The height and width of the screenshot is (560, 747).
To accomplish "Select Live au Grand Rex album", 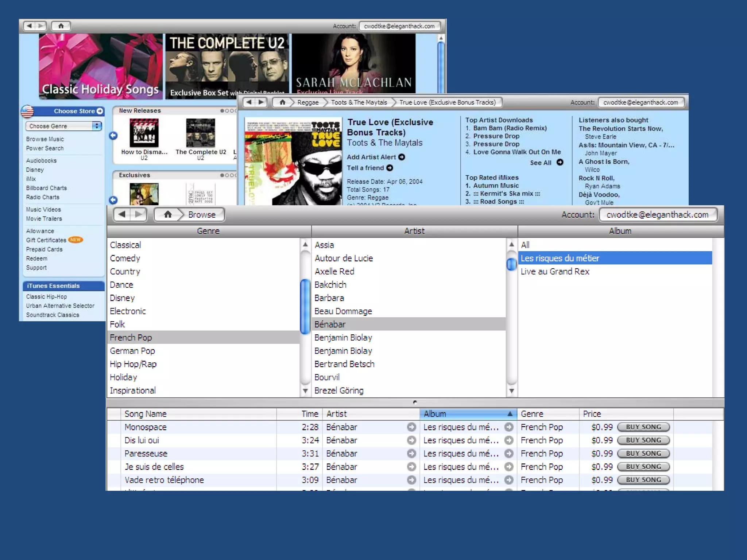I will point(555,272).
